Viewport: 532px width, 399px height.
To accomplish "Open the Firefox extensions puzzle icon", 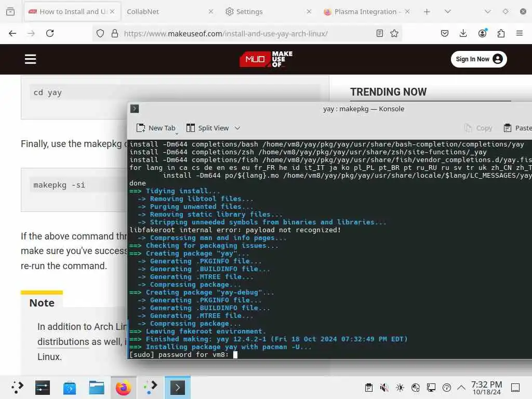I will tap(501, 33).
